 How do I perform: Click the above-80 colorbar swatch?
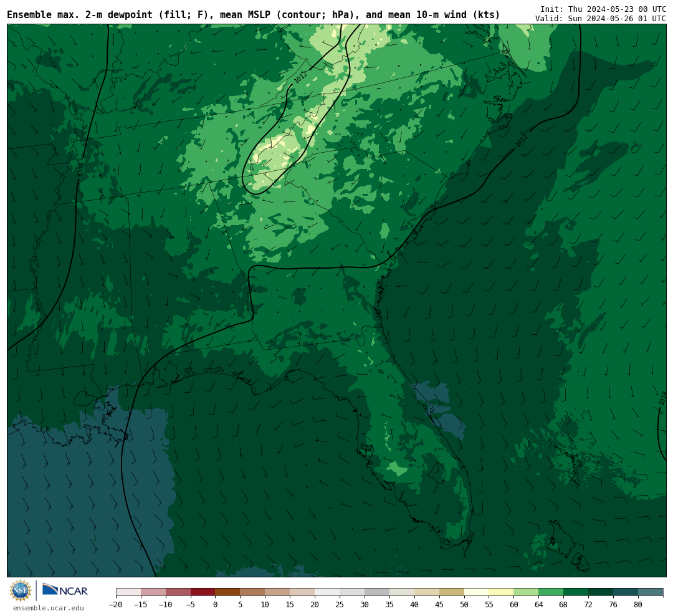pyautogui.click(x=651, y=592)
